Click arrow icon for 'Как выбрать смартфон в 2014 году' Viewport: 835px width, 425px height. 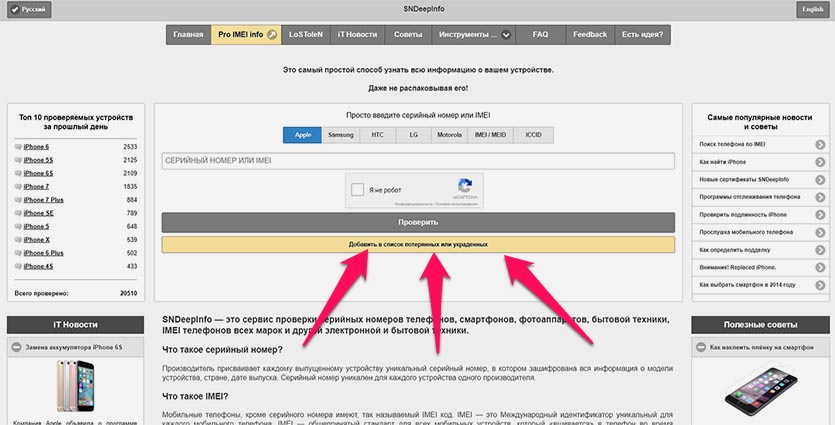point(820,285)
